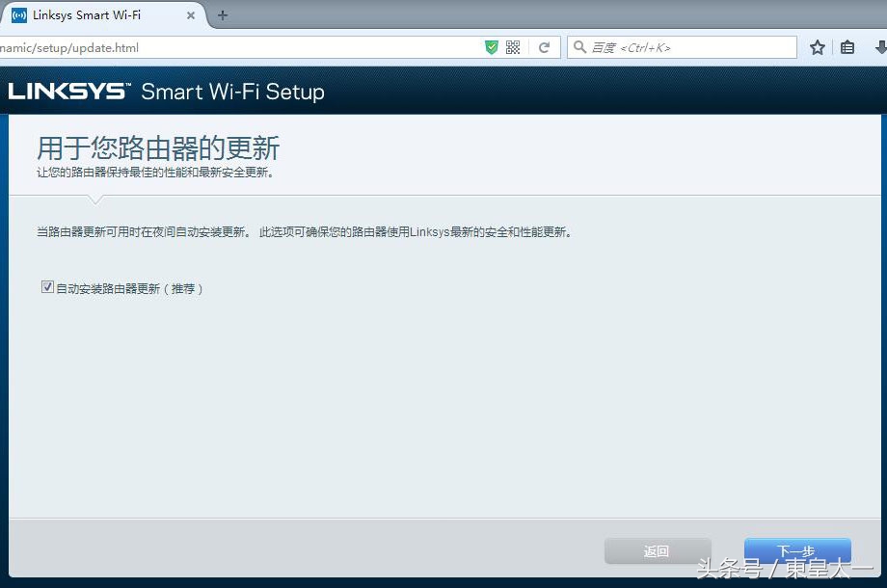Open downloads with the blue arrow icon
887x588 pixels.
click(x=878, y=46)
